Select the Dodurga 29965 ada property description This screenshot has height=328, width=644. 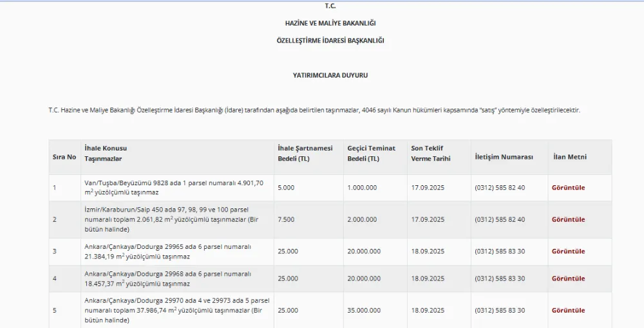pos(168,251)
